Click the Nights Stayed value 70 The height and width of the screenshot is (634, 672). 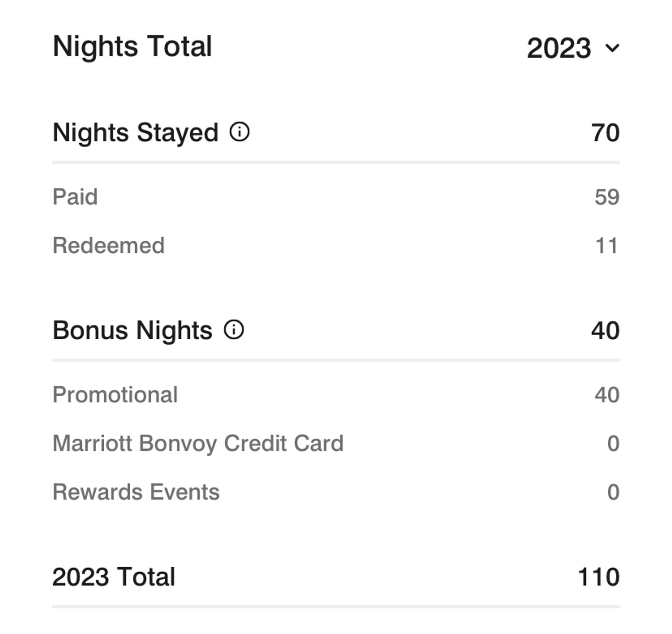605,132
